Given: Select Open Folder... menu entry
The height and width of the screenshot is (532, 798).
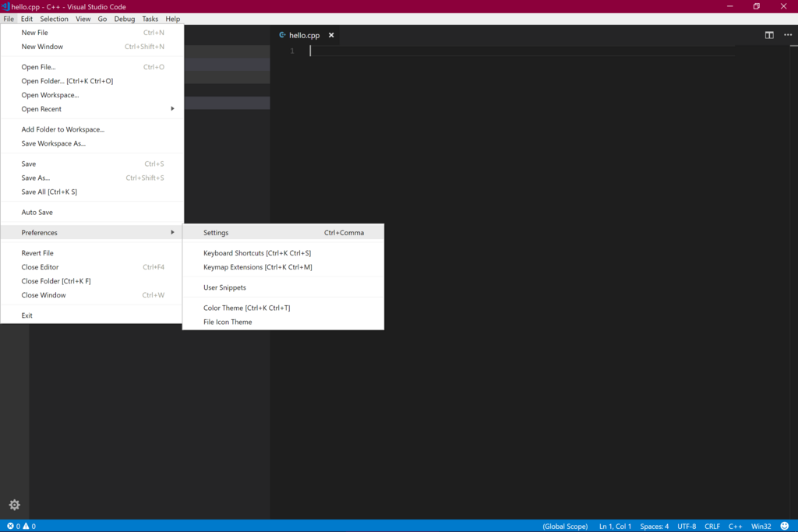Looking at the screenshot, I should (x=92, y=81).
